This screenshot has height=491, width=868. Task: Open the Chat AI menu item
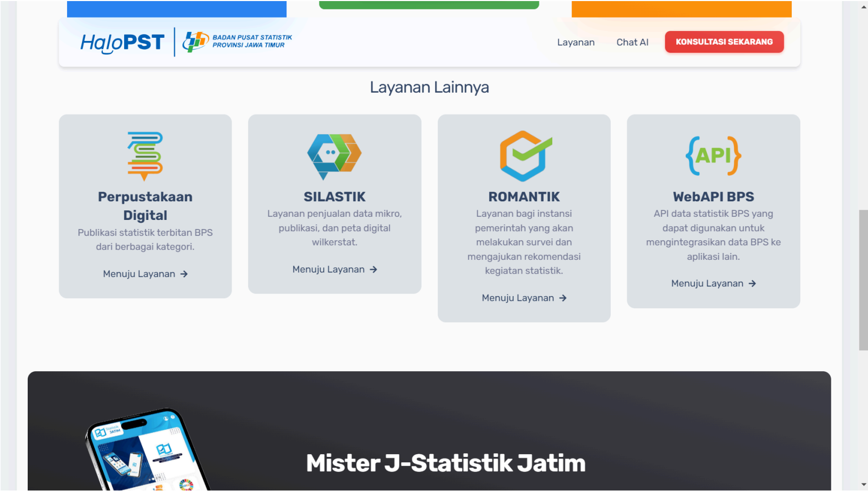pos(632,43)
